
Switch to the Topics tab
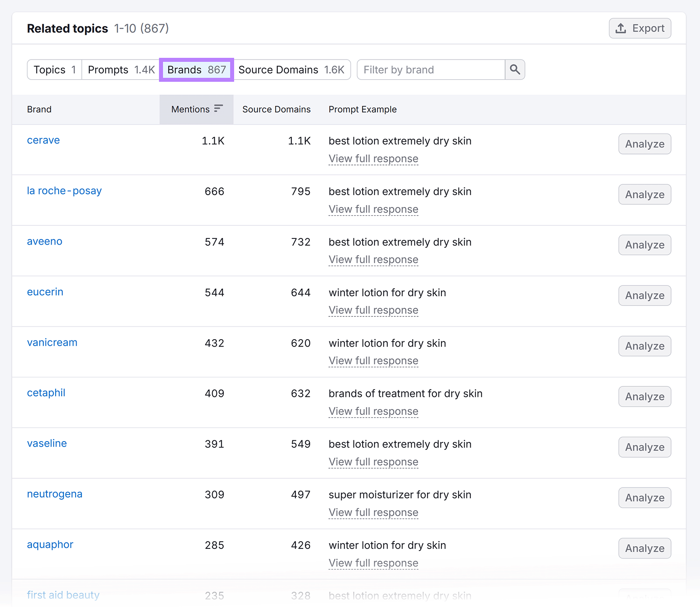coord(54,70)
